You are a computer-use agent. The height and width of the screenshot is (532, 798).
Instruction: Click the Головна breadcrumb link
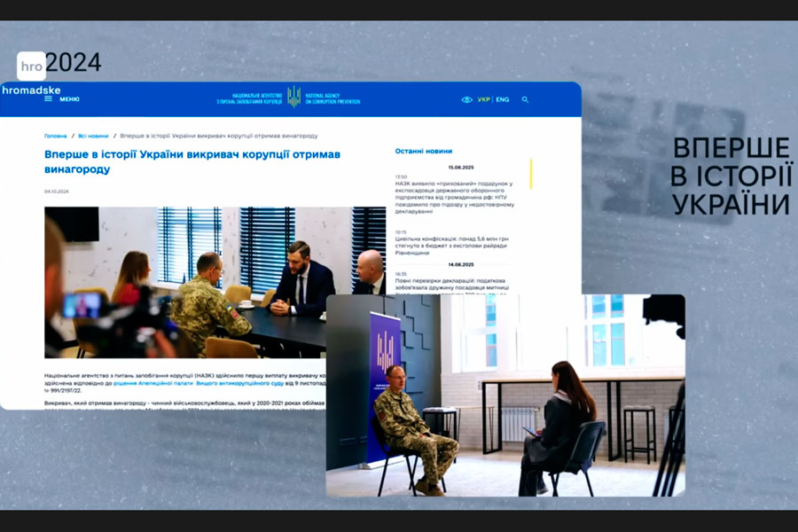click(x=56, y=136)
